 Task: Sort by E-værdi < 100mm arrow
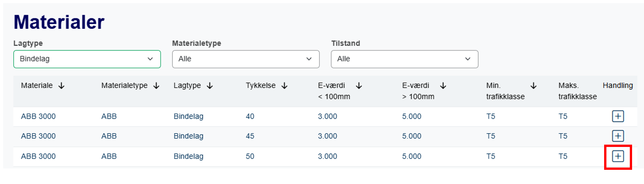359,86
